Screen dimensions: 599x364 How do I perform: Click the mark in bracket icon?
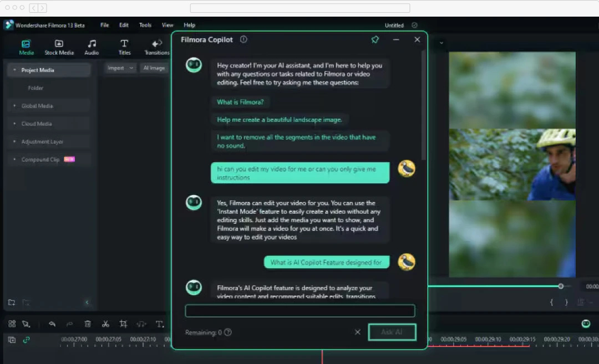click(x=552, y=302)
